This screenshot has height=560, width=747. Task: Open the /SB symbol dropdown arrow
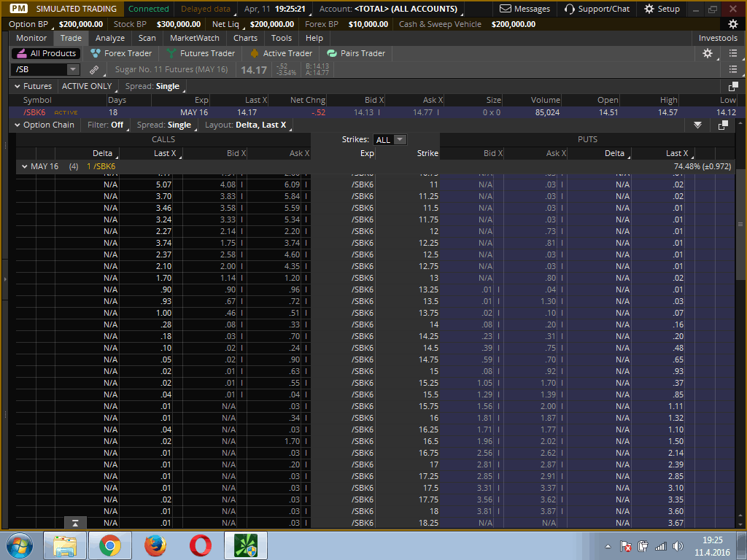coord(72,69)
